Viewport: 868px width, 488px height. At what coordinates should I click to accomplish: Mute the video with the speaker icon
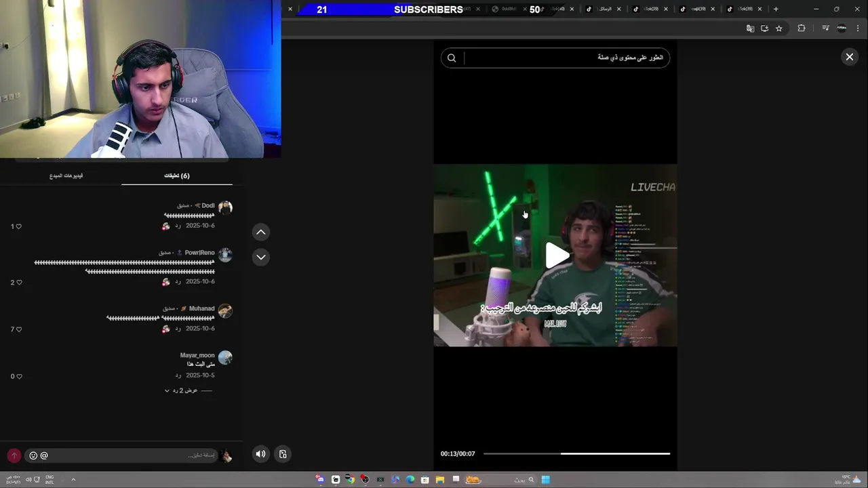tap(260, 454)
